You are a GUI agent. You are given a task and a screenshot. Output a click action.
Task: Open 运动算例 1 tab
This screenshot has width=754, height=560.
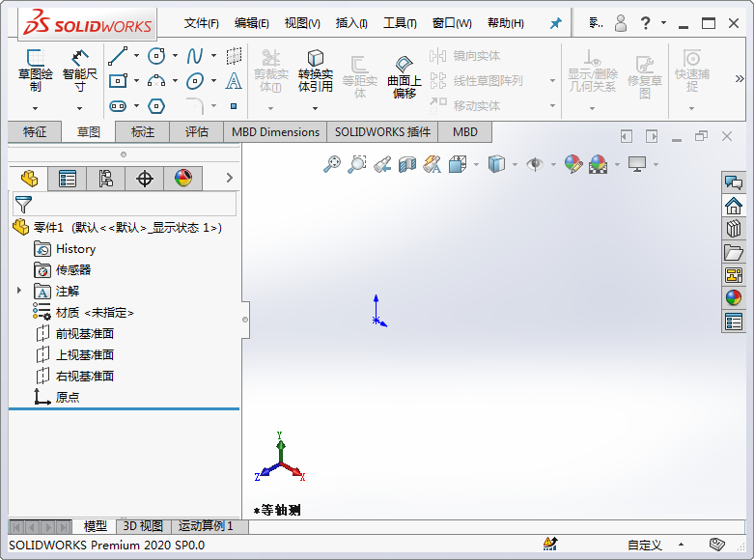(206, 526)
